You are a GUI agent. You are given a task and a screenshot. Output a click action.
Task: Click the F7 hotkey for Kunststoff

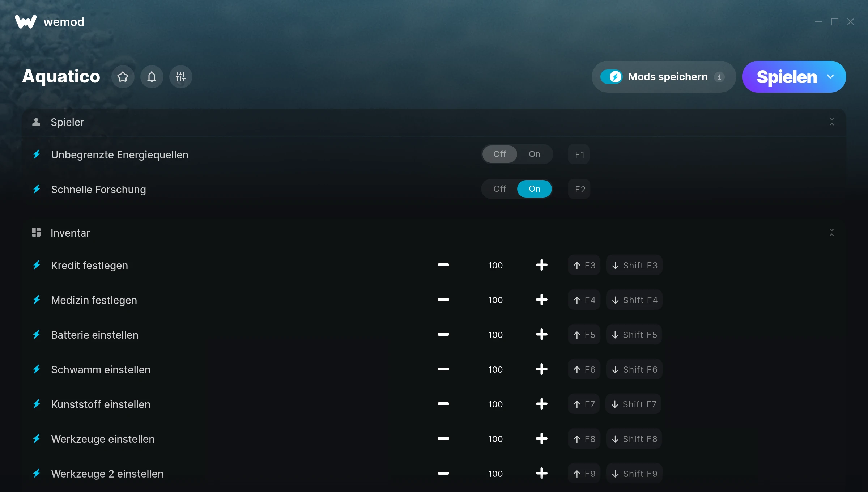tap(584, 404)
